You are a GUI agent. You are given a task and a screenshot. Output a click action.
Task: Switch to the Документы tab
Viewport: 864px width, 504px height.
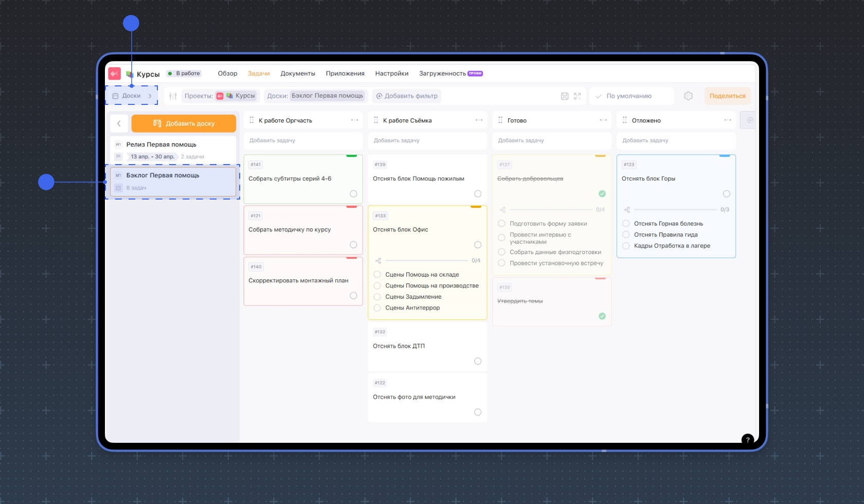pos(297,74)
